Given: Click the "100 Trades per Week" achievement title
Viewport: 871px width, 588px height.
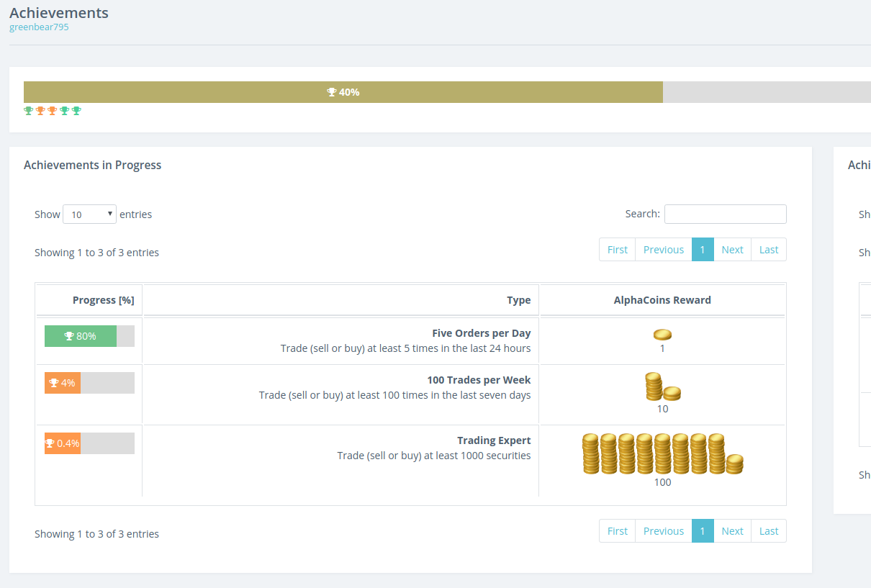Looking at the screenshot, I should click(x=479, y=380).
